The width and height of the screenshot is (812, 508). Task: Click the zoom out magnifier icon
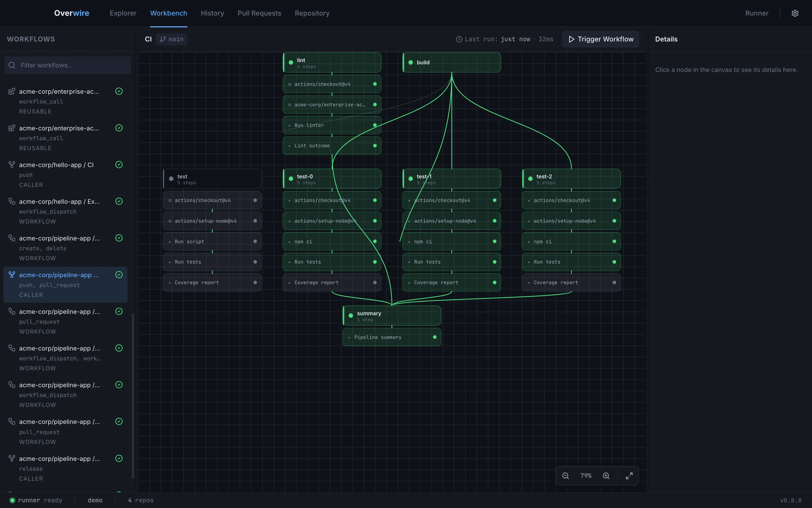click(565, 476)
